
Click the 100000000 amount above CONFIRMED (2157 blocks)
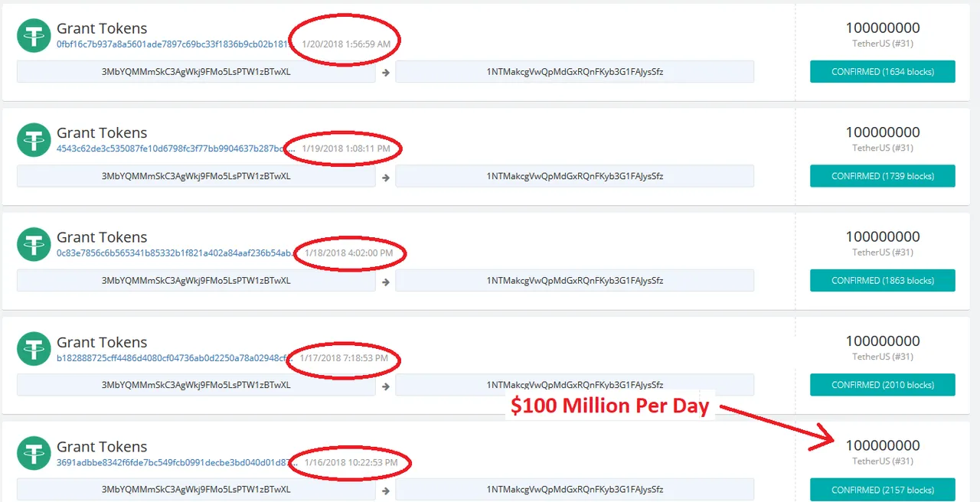pyautogui.click(x=883, y=445)
